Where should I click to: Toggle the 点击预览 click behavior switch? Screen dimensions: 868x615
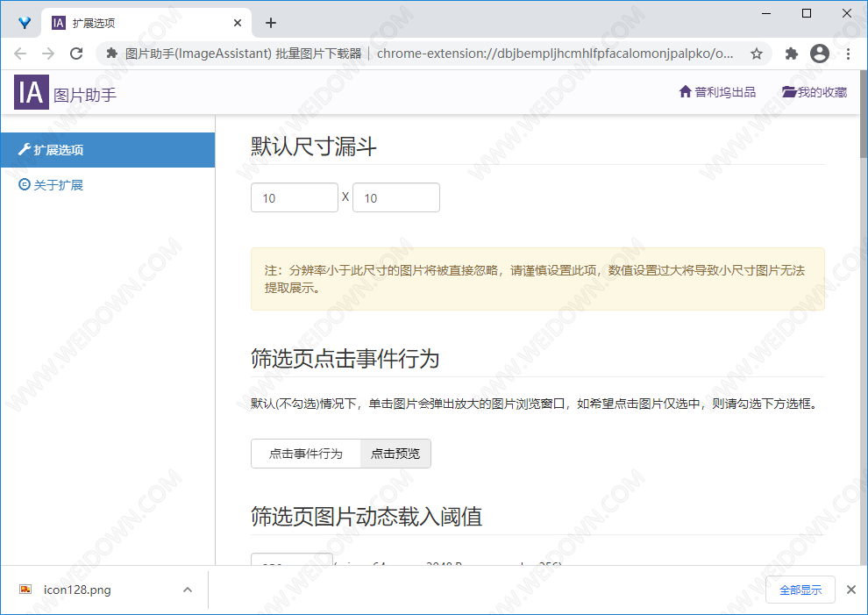[395, 454]
